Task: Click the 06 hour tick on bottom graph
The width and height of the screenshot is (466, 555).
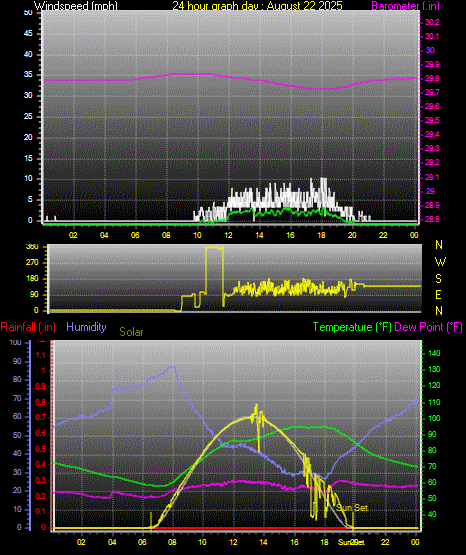Action: pyautogui.click(x=142, y=542)
